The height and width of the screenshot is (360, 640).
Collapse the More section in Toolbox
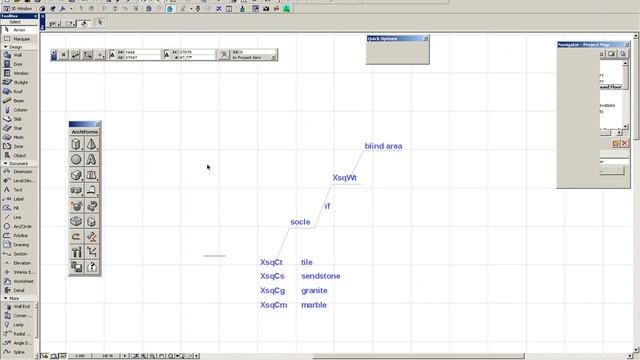pyautogui.click(x=6, y=298)
